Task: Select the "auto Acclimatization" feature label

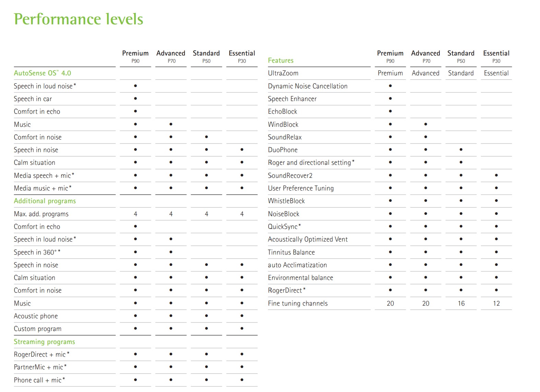Action: tap(297, 265)
